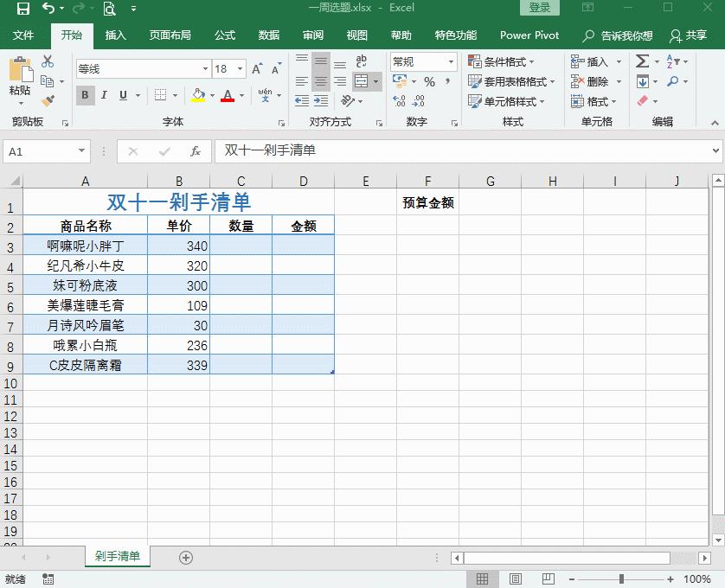Apply bold formatting with the B icon
The height and width of the screenshot is (588, 725).
(84, 95)
